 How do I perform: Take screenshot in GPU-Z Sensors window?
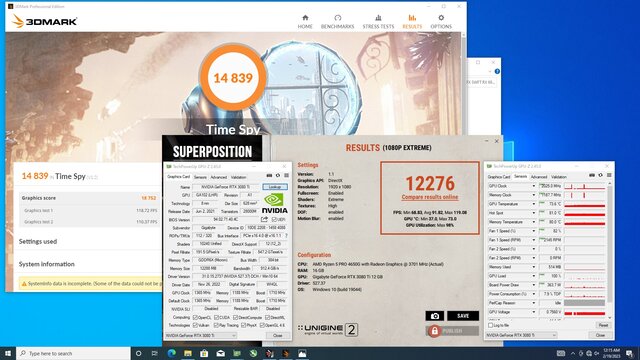pos(592,175)
